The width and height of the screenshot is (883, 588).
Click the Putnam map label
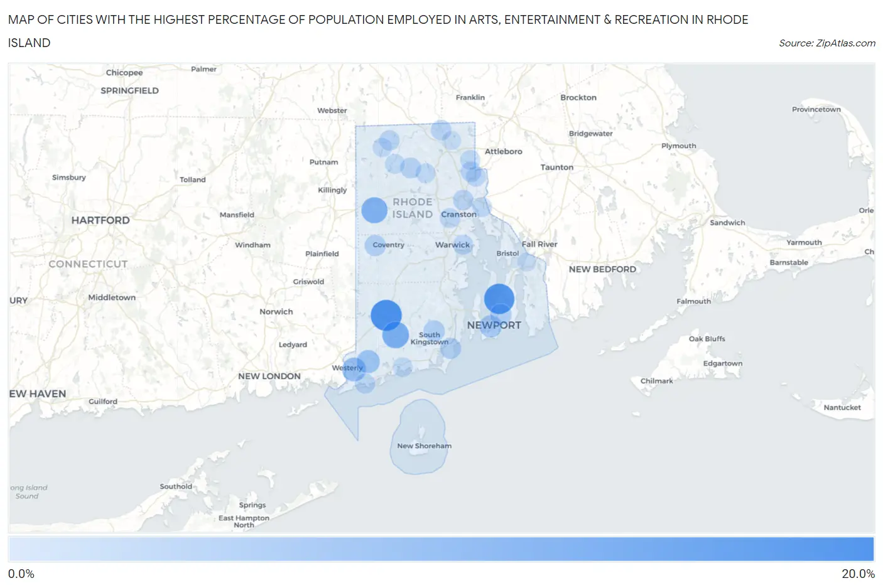[x=324, y=162]
